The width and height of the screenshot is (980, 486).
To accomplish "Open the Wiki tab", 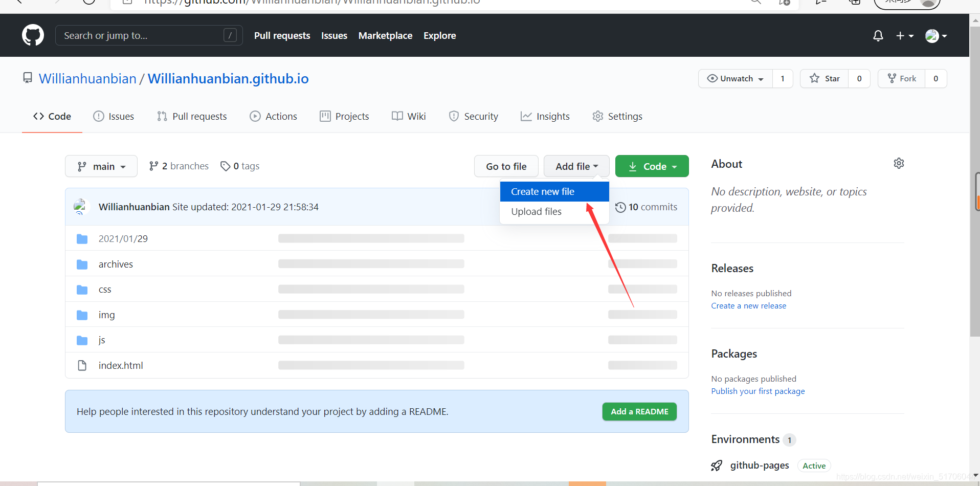I will [x=409, y=117].
